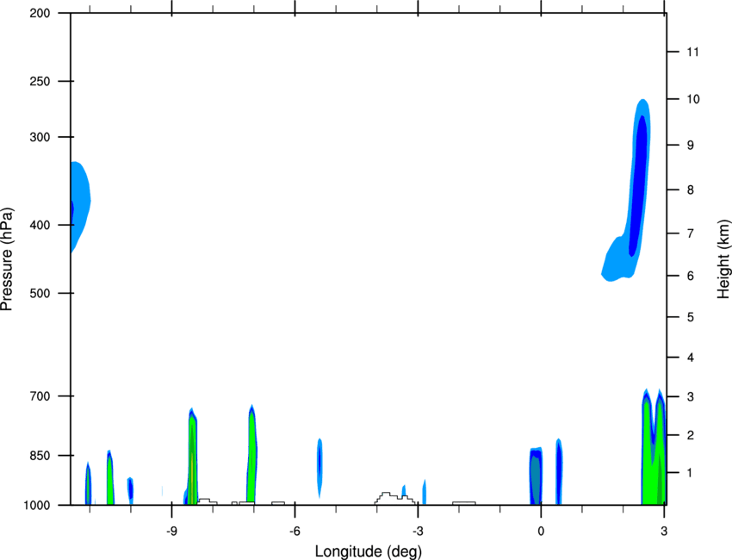Click the 700 pressure tick label
Viewport: 732px width, 560px height.
click(x=40, y=396)
